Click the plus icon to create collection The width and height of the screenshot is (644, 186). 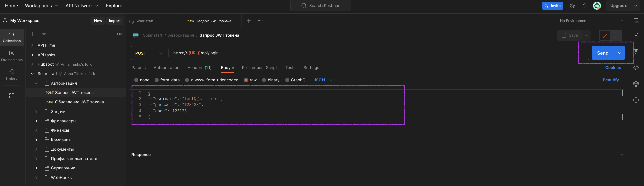click(32, 34)
